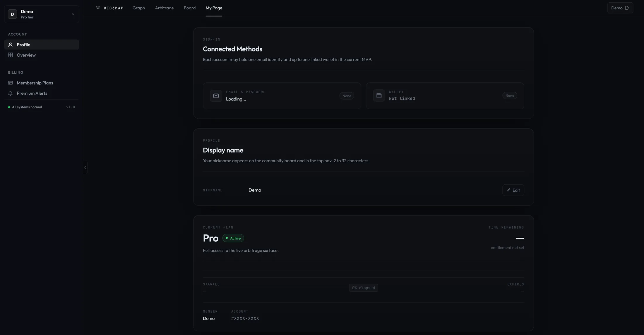Click the Active plan status badge

233,238
